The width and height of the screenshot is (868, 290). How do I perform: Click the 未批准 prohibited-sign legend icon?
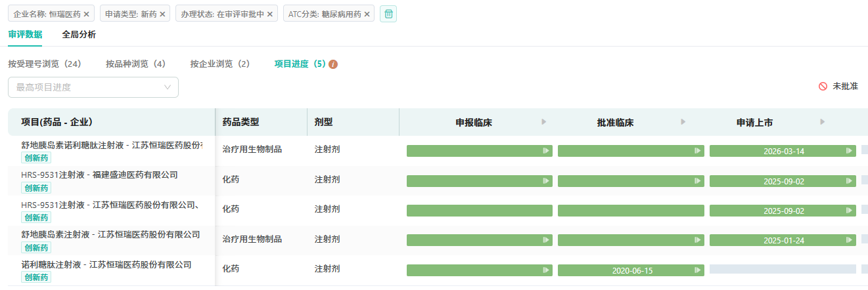click(823, 87)
